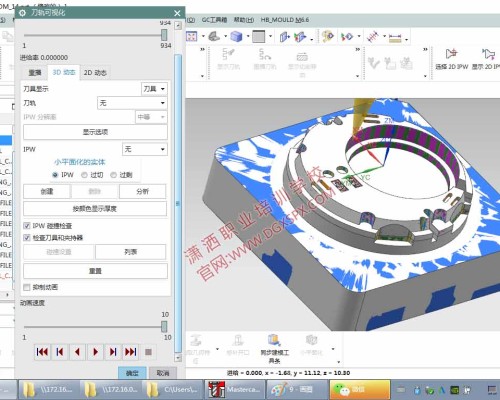Open the tool path dropdown set to 无
The image size is (500, 400).
(x=132, y=103)
